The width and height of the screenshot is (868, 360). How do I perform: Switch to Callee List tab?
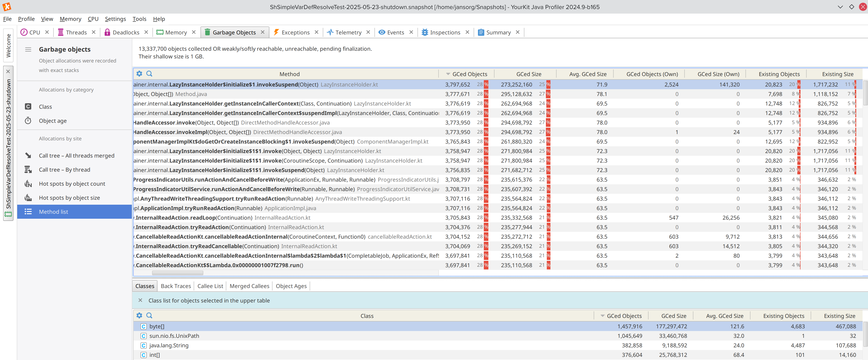tap(210, 286)
